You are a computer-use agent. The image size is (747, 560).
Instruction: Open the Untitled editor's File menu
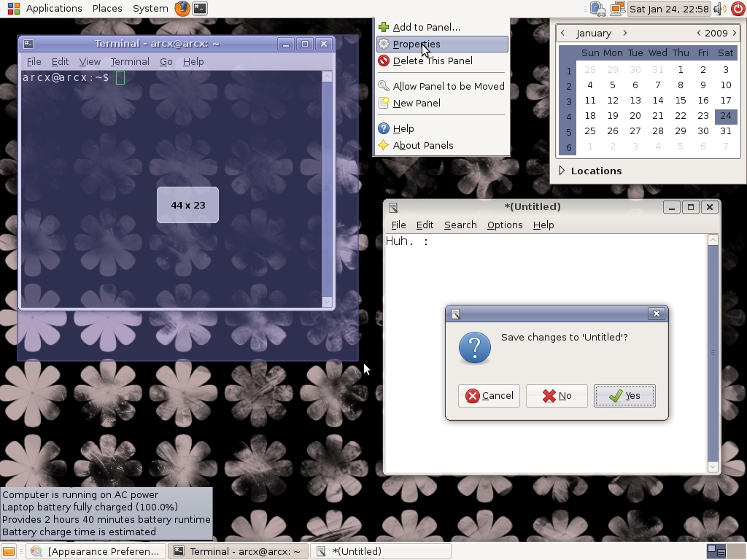pos(398,225)
